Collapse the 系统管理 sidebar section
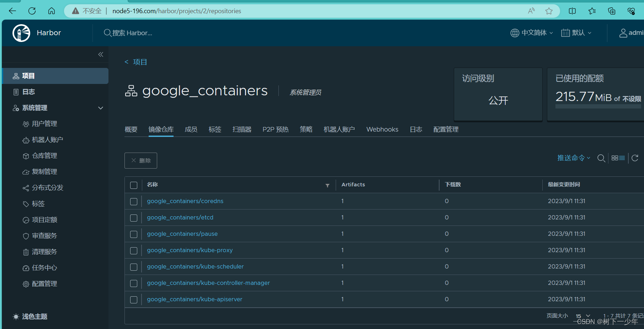The width and height of the screenshot is (644, 329). pyautogui.click(x=101, y=108)
